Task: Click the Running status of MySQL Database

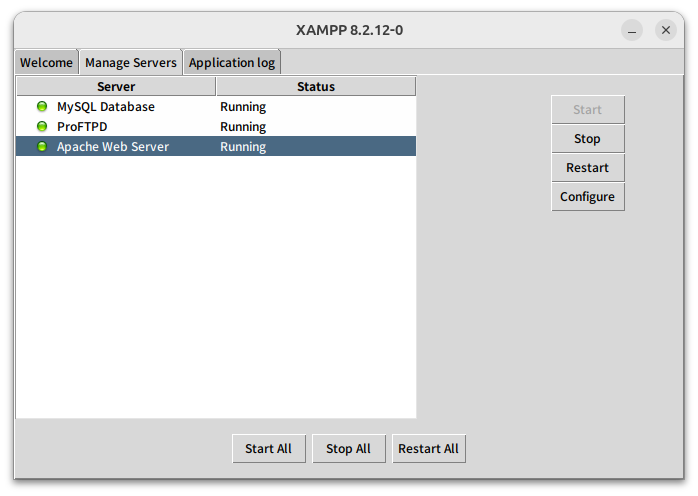Action: [243, 107]
